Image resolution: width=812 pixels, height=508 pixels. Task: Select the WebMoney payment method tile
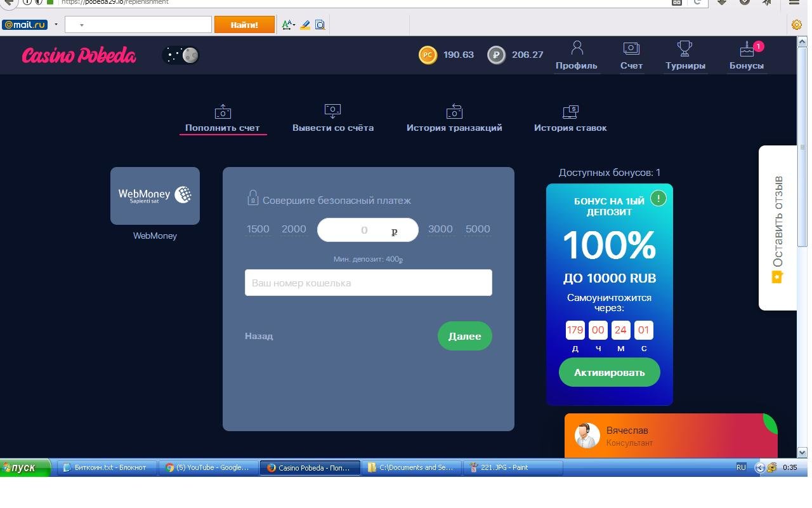tap(155, 196)
